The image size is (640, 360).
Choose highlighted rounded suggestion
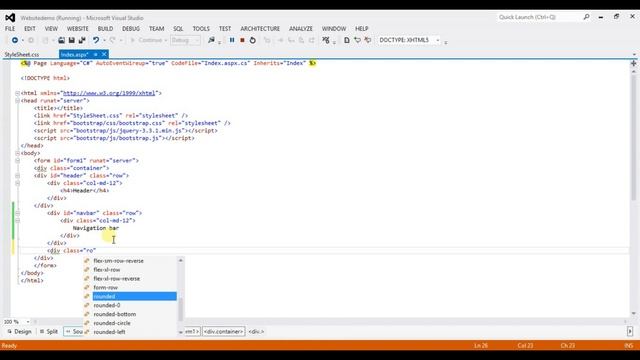[x=130, y=296]
